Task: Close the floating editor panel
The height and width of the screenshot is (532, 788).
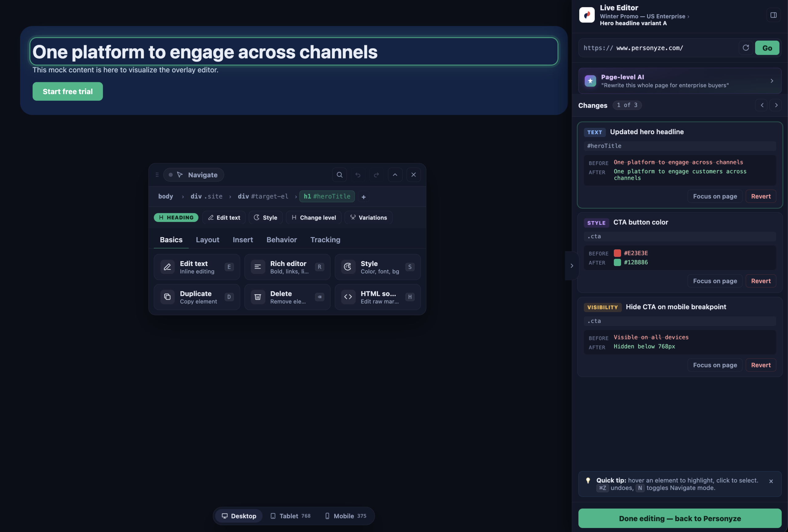Action: [413, 175]
